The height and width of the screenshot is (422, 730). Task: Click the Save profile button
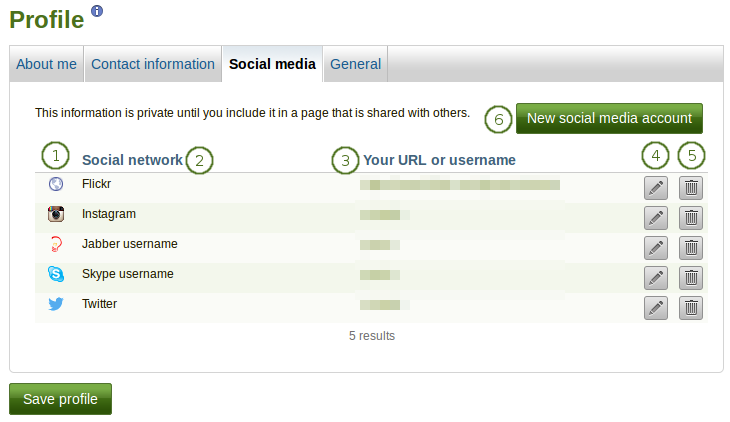pyautogui.click(x=60, y=399)
